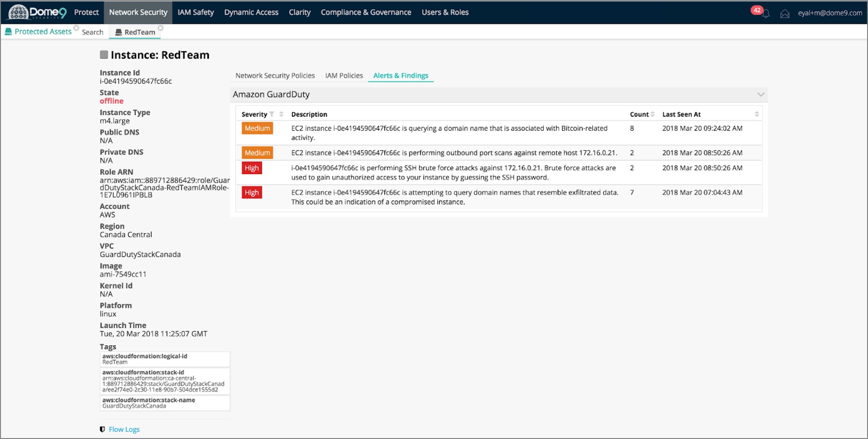The height and width of the screenshot is (439, 868).
Task: Click the offline state value
Action: coord(111,101)
